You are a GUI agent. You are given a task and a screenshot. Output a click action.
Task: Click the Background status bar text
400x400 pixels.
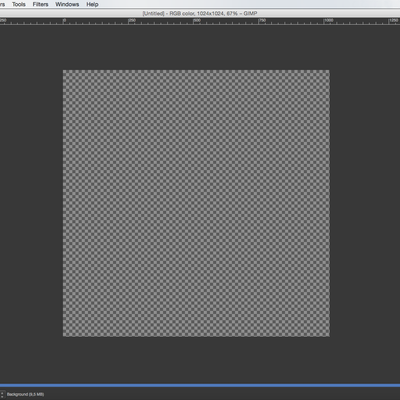25,394
